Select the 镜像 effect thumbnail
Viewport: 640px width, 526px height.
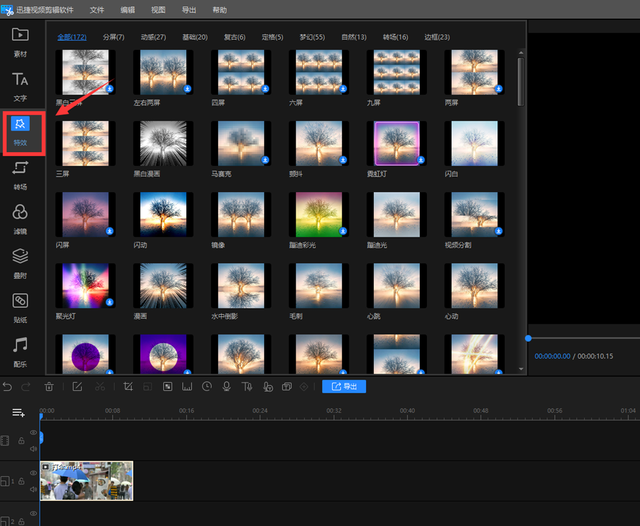click(241, 214)
